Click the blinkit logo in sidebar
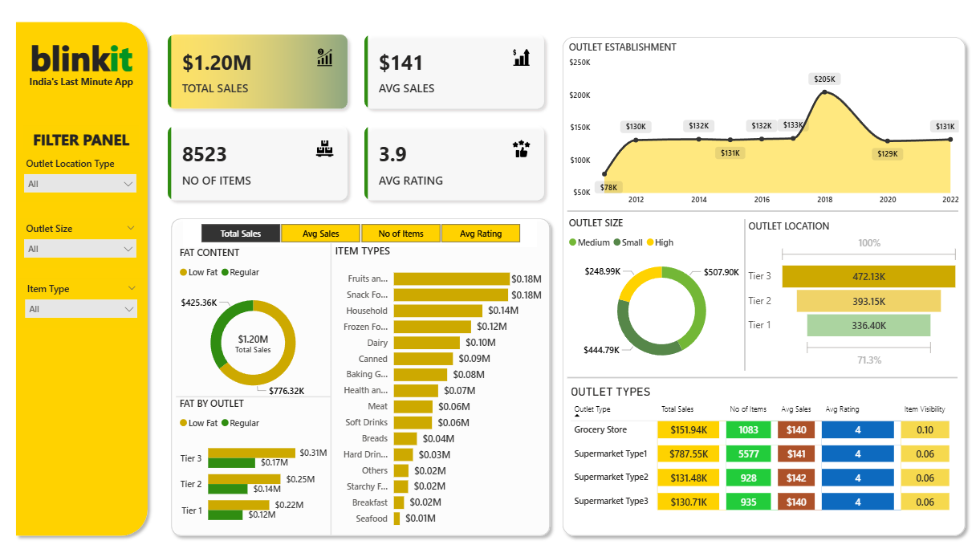Viewport: 980px width, 553px height. tap(81, 60)
